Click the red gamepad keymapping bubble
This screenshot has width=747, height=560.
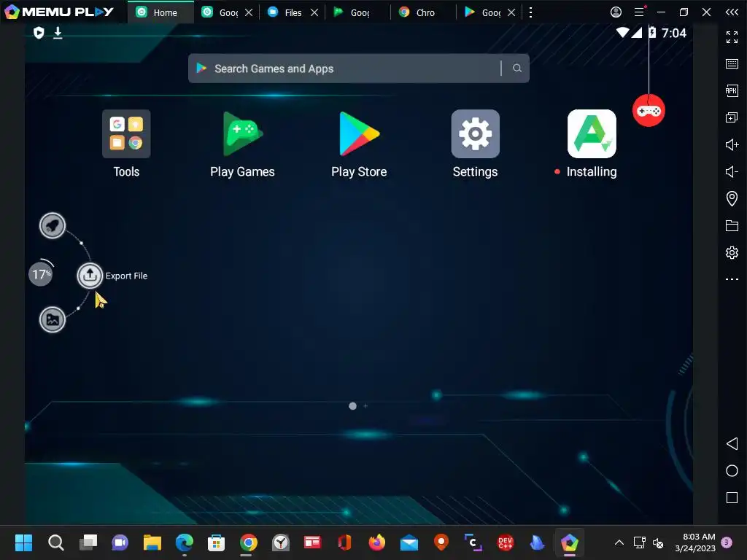(x=649, y=111)
